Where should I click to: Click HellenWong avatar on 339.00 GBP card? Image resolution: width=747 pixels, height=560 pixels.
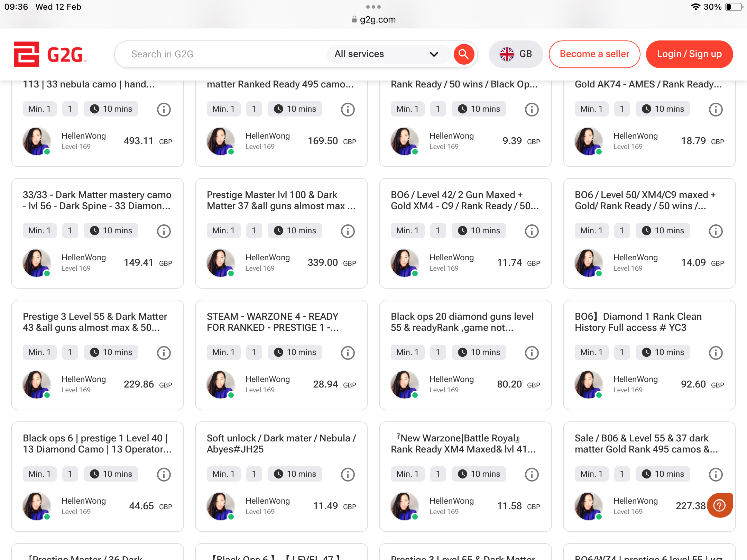[x=220, y=263]
